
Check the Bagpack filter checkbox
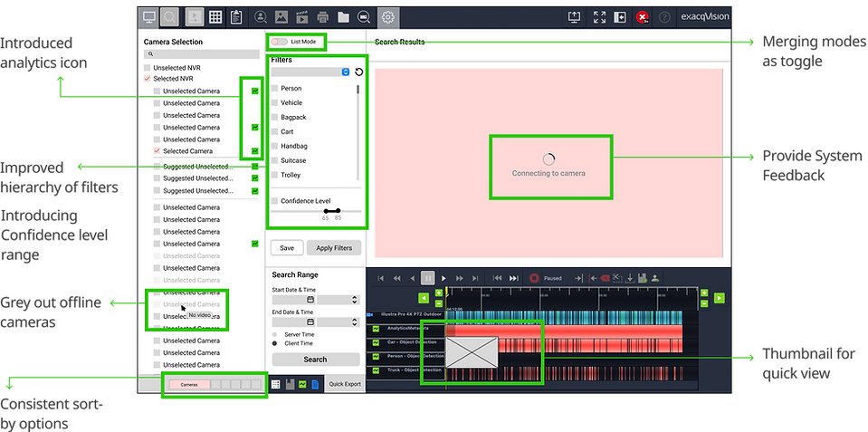click(274, 118)
